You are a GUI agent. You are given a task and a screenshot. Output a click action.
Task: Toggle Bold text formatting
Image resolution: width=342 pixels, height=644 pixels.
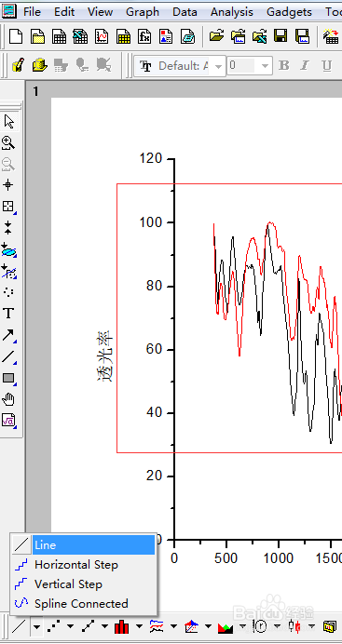283,65
